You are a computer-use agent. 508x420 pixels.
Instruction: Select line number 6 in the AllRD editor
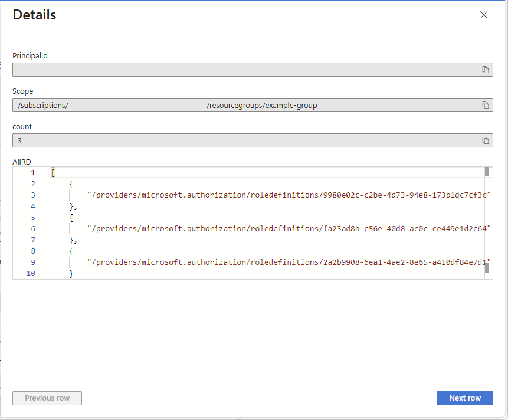[33, 229]
